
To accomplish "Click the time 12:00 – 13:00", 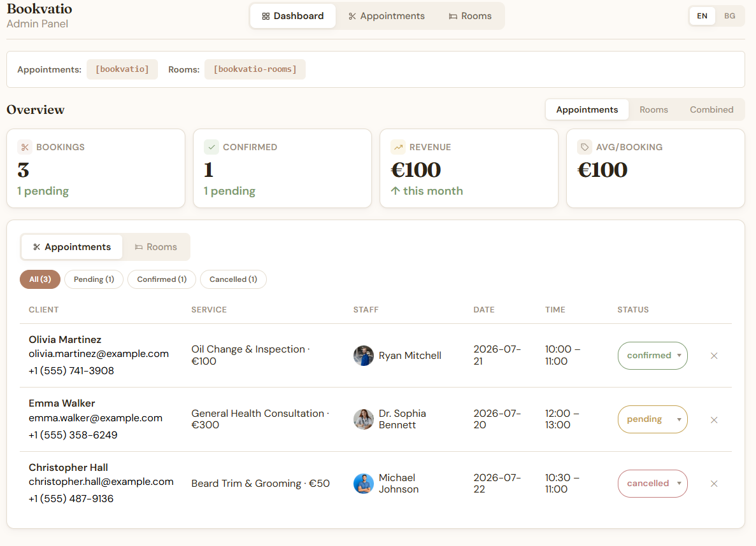I will [x=562, y=419].
